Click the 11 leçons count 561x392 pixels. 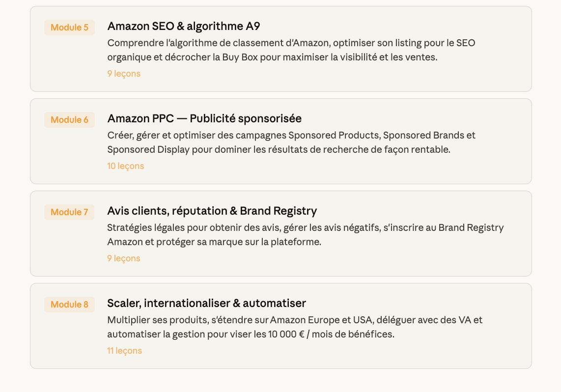click(125, 351)
